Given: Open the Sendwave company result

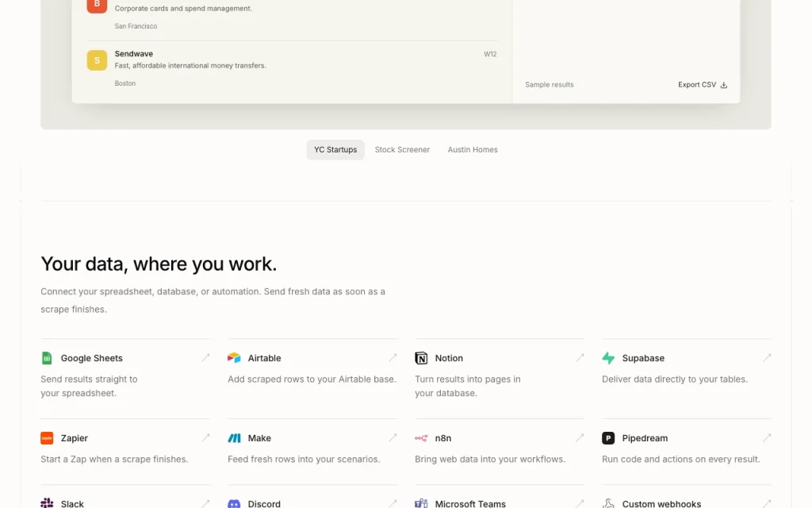Looking at the screenshot, I should [x=292, y=68].
